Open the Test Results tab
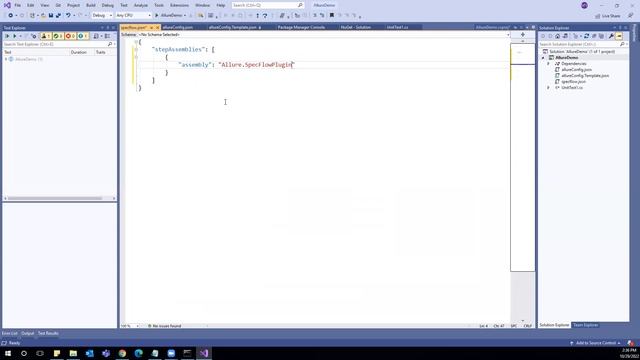The width and height of the screenshot is (640, 360). click(x=48, y=333)
